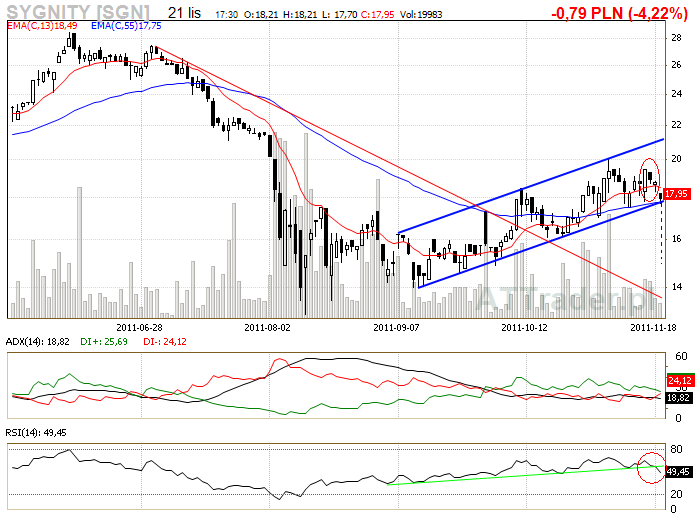Select the '21 lis' date label

pos(184,13)
